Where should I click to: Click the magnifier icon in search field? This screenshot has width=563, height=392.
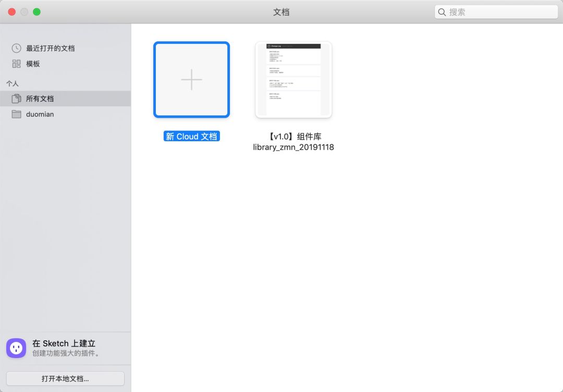(x=442, y=12)
